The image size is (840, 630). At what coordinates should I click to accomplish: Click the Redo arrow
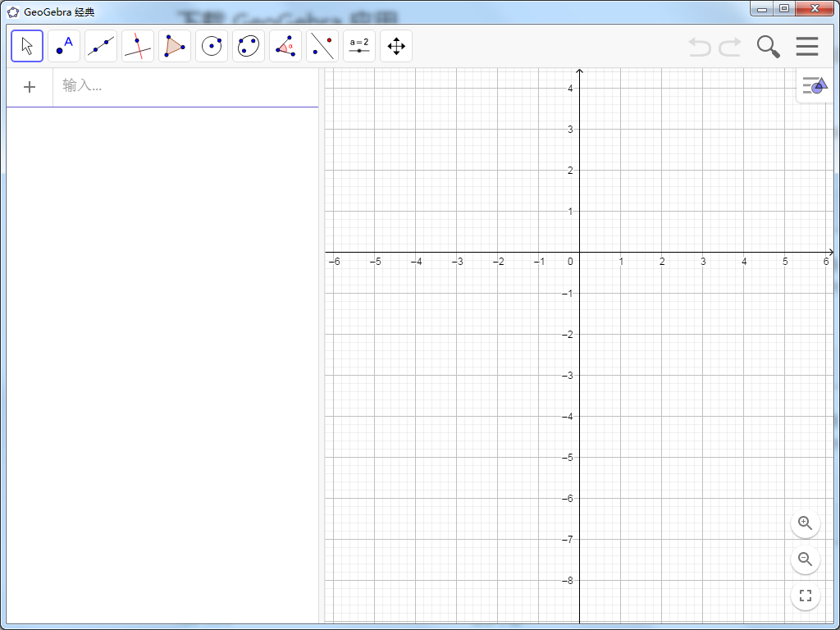[x=727, y=47]
